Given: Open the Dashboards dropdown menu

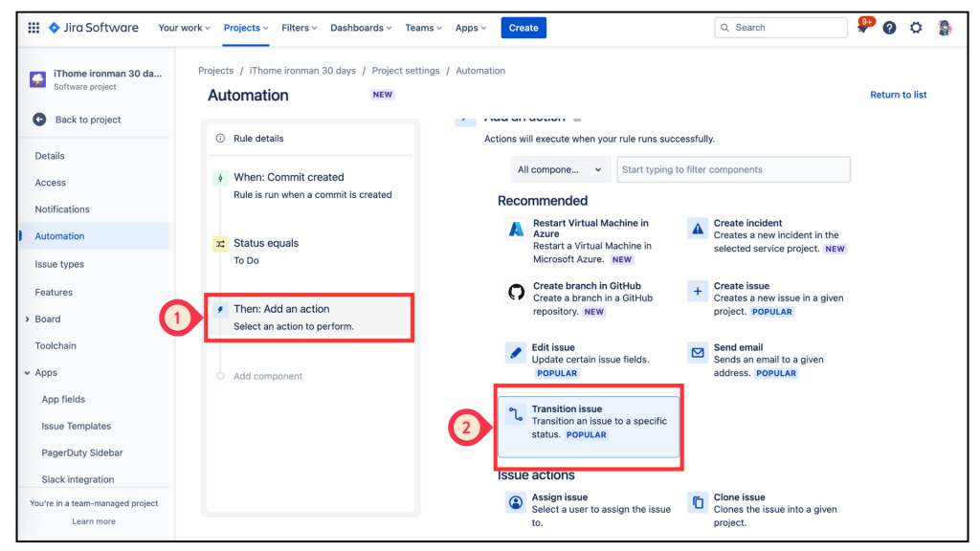Looking at the screenshot, I should [361, 28].
